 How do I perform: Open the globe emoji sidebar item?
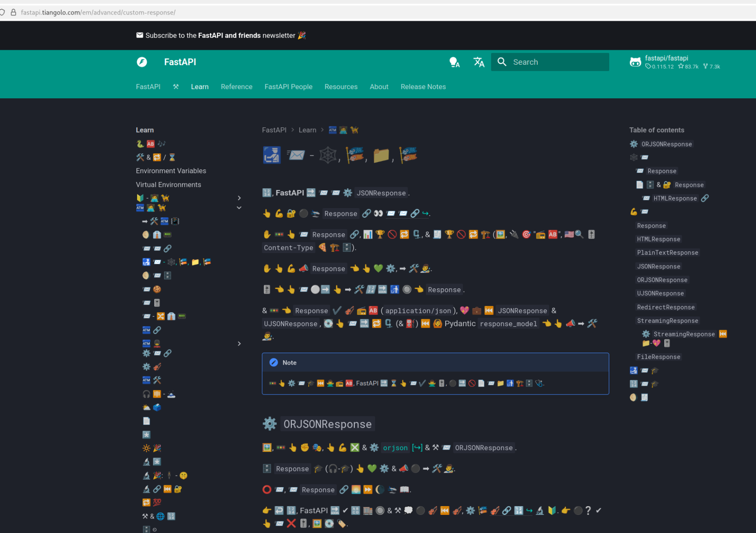159,516
